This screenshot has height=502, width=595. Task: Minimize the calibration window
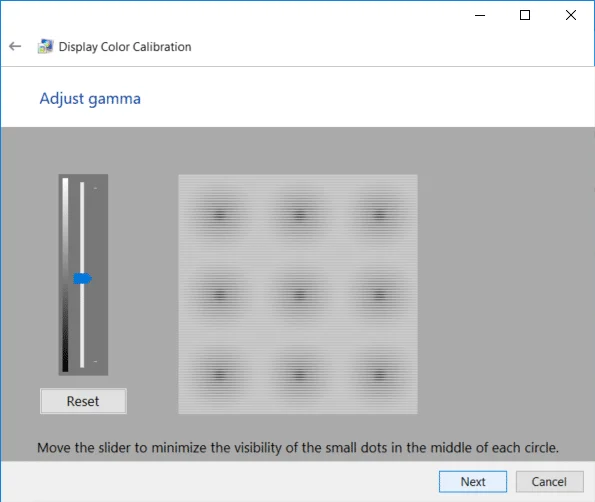pyautogui.click(x=480, y=15)
